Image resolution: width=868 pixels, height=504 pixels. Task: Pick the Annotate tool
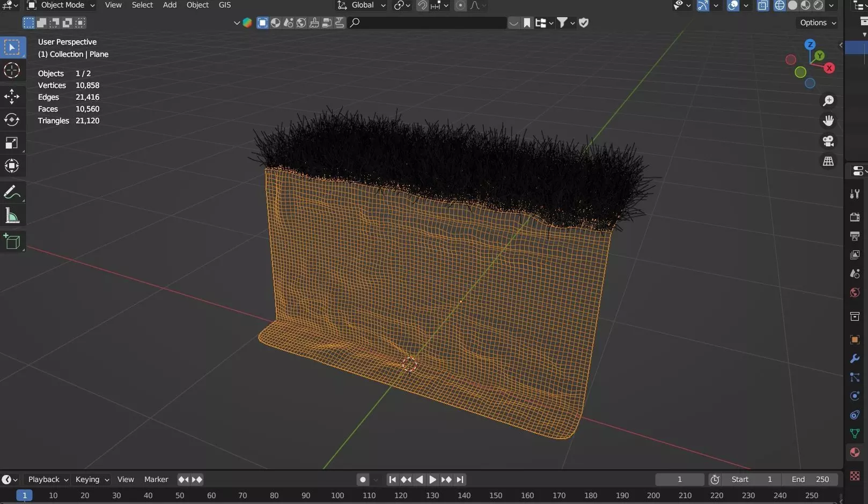point(12,192)
